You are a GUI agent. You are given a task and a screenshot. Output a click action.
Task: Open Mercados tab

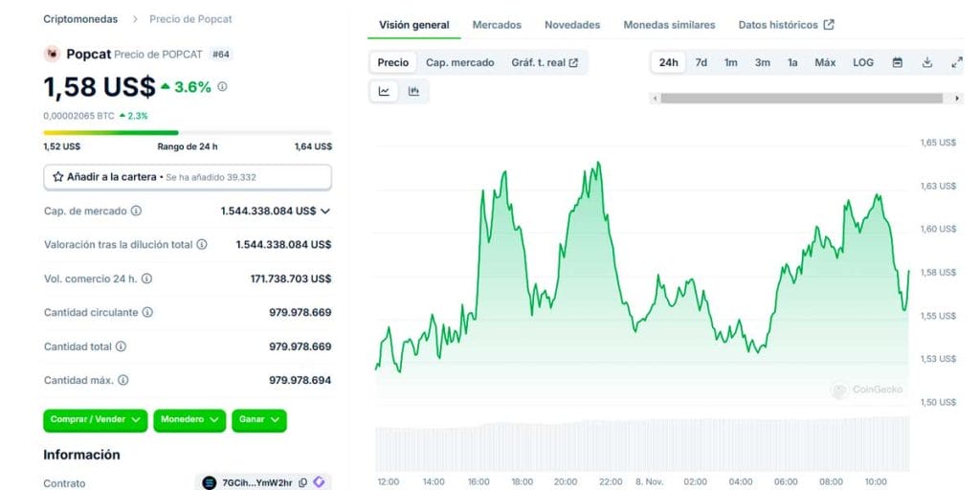[x=497, y=25]
